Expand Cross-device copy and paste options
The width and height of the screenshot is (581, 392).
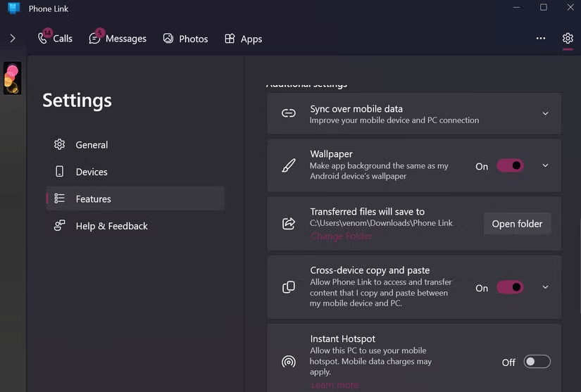(x=545, y=287)
